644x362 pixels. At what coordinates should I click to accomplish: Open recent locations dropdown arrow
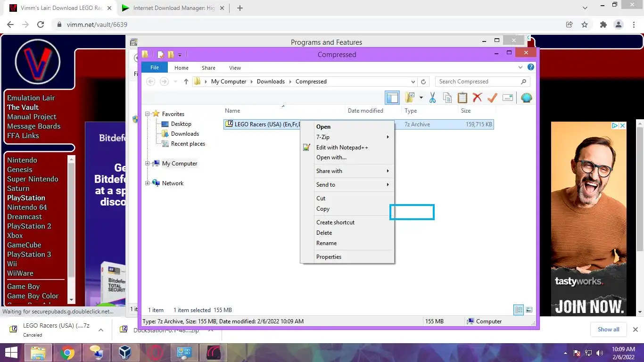point(175,82)
